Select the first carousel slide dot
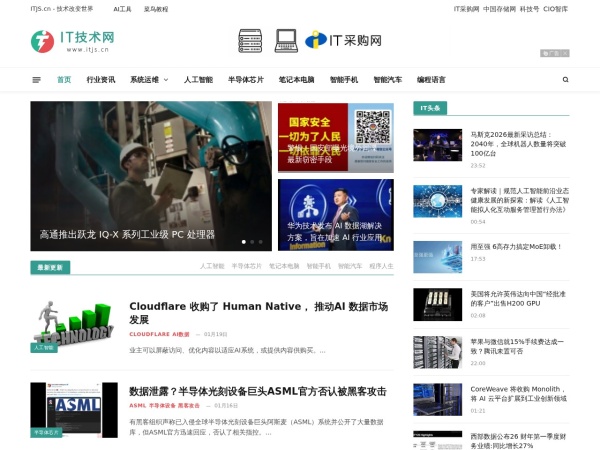Screen dimensions: 600x450 click(x=243, y=241)
